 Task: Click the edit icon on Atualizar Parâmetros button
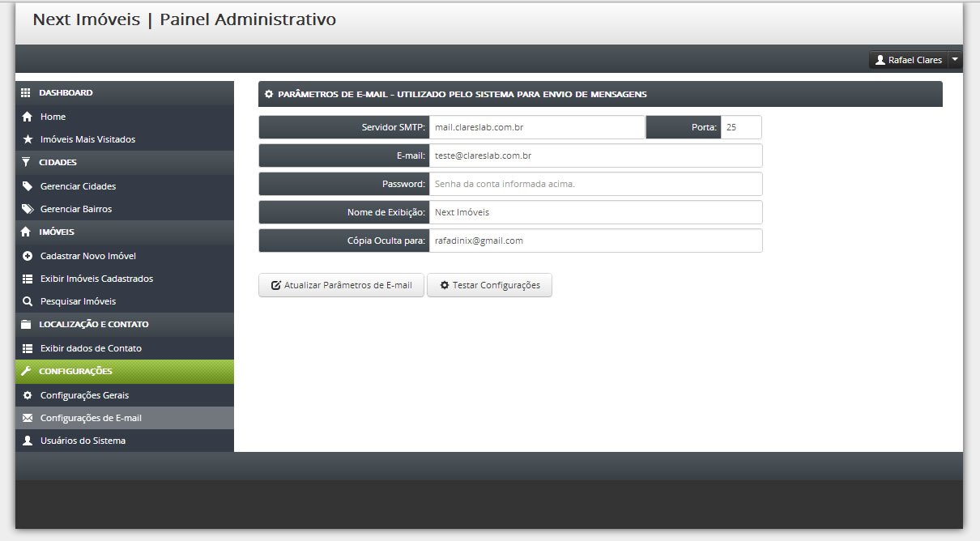tap(275, 285)
